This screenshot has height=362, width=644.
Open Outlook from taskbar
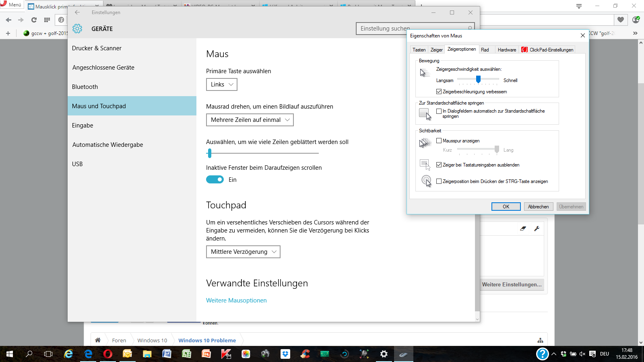[127, 354]
